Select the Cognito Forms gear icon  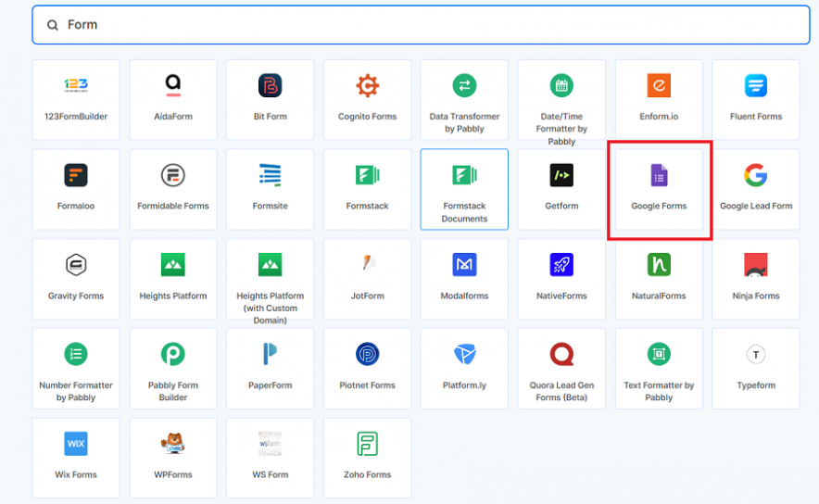pyautogui.click(x=367, y=85)
